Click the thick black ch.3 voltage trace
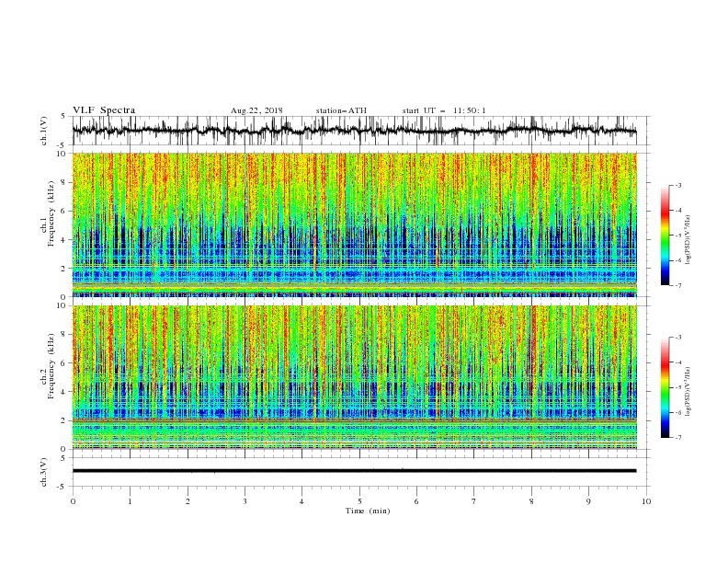Viewport: 728px width, 563px height. pyautogui.click(x=354, y=471)
